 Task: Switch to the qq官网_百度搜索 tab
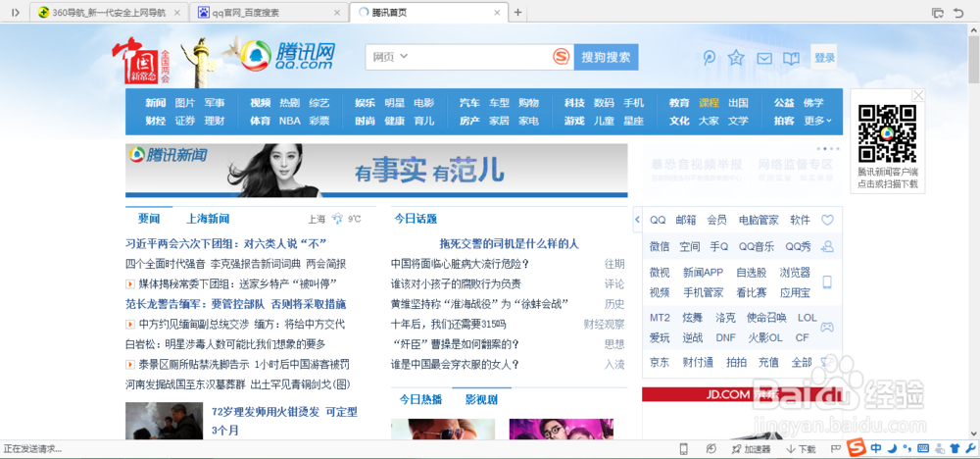pyautogui.click(x=269, y=13)
